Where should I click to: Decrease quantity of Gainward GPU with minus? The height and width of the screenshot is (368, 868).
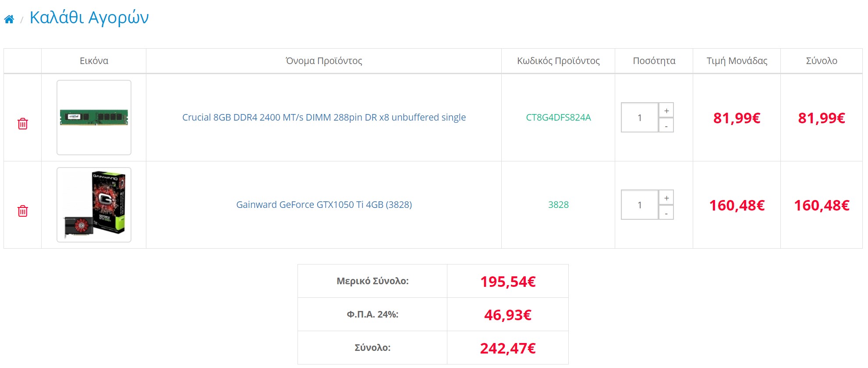click(666, 213)
